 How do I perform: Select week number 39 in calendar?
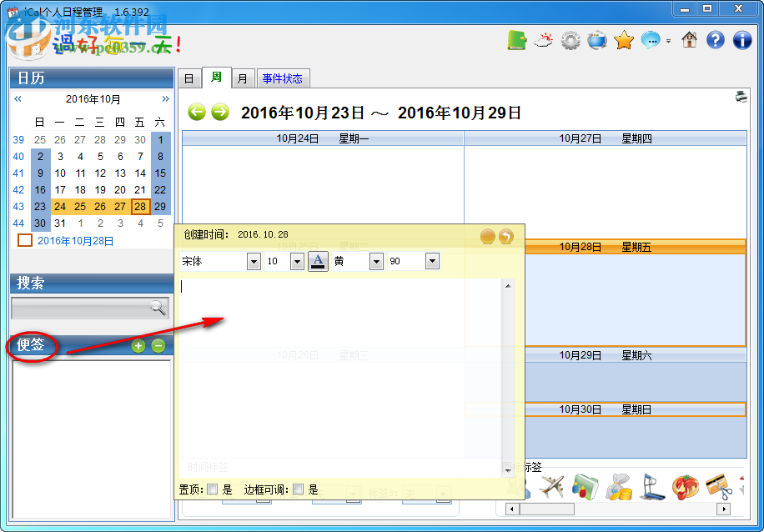coord(18,140)
